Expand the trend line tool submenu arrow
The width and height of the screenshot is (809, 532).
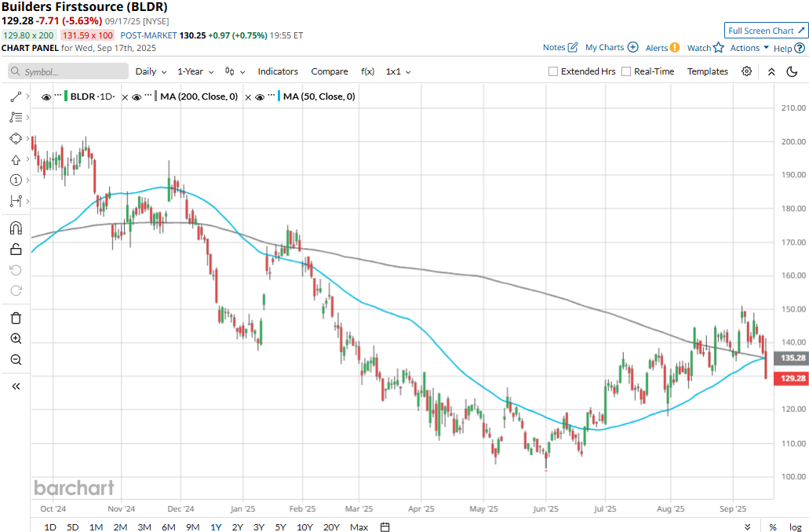click(x=27, y=97)
